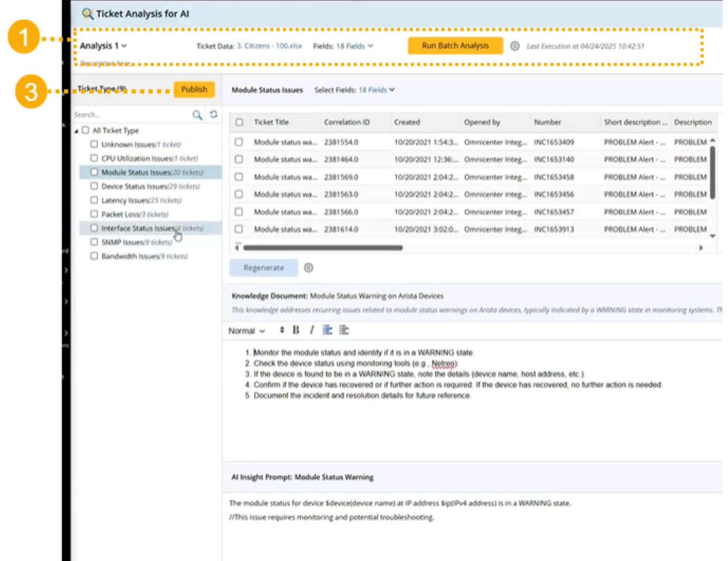The width and height of the screenshot is (728, 561).
Task: Open settings gear next to Run Batch Analysis
Action: [514, 46]
